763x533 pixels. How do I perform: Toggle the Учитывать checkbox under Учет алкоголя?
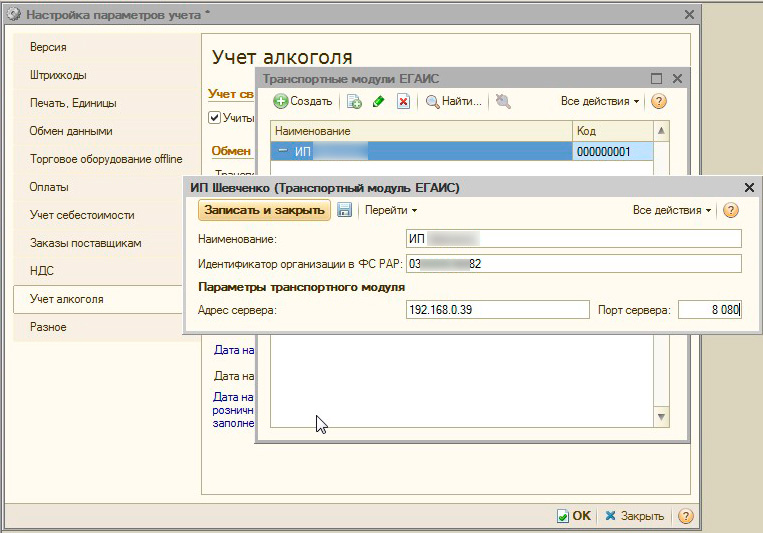click(x=214, y=118)
